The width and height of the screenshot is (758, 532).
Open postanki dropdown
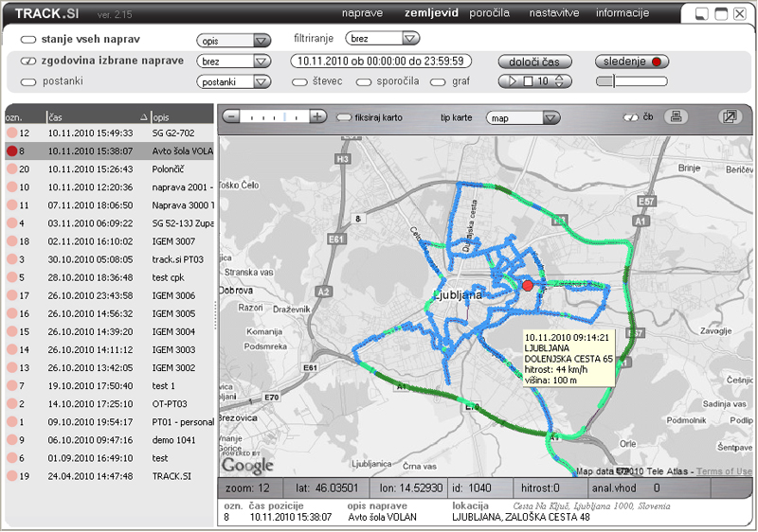(233, 82)
